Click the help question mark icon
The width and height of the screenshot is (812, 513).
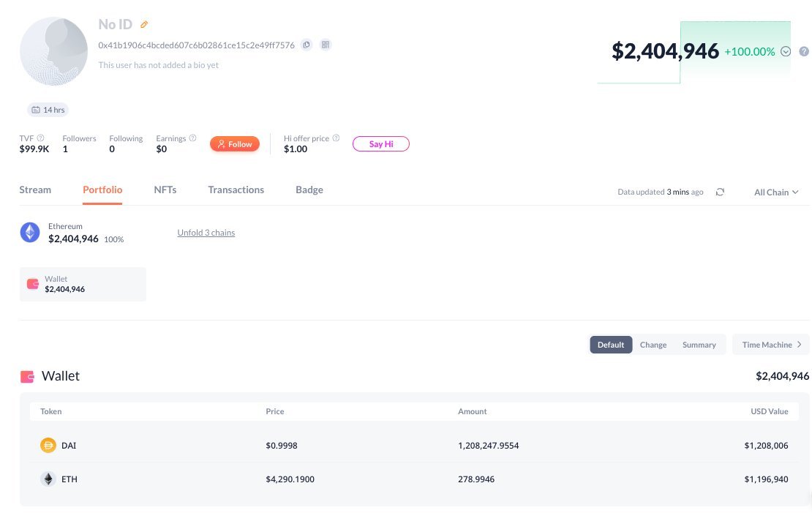tap(803, 51)
